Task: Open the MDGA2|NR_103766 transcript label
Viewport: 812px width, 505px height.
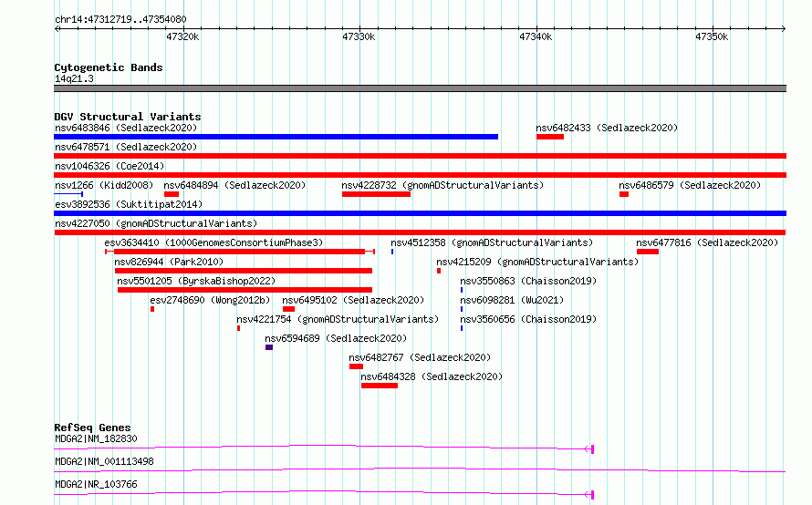Action: click(96, 484)
